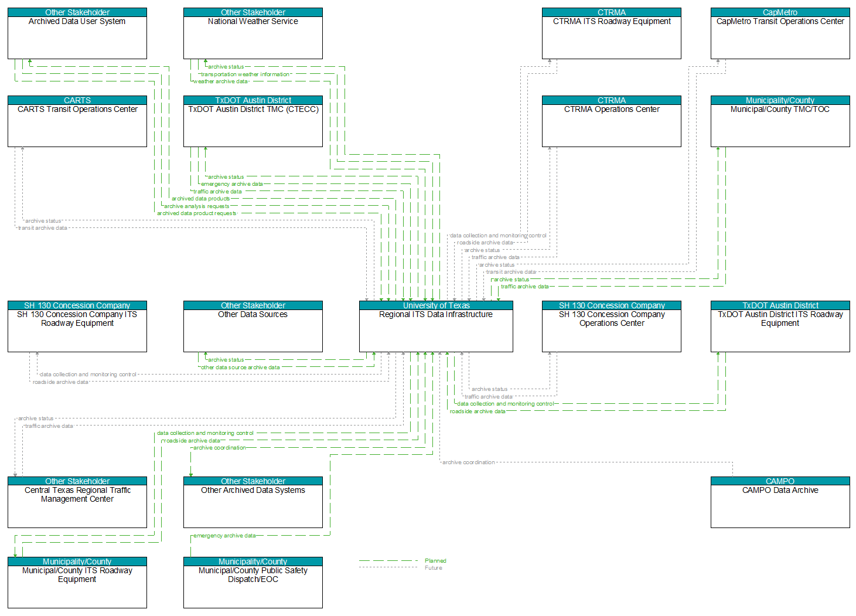The width and height of the screenshot is (856, 616).
Task: Select TxDOT Austin District ITS Roadway Equipment
Action: pyautogui.click(x=780, y=326)
